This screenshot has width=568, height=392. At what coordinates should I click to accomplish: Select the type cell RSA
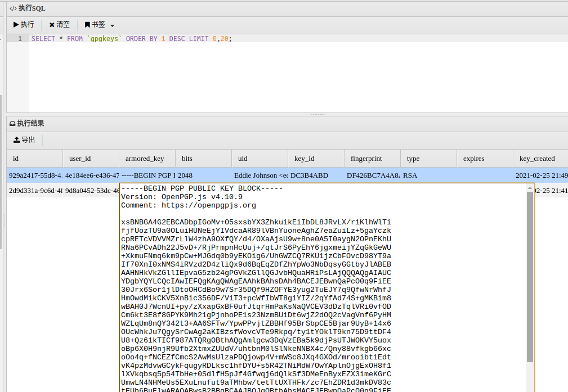429,175
